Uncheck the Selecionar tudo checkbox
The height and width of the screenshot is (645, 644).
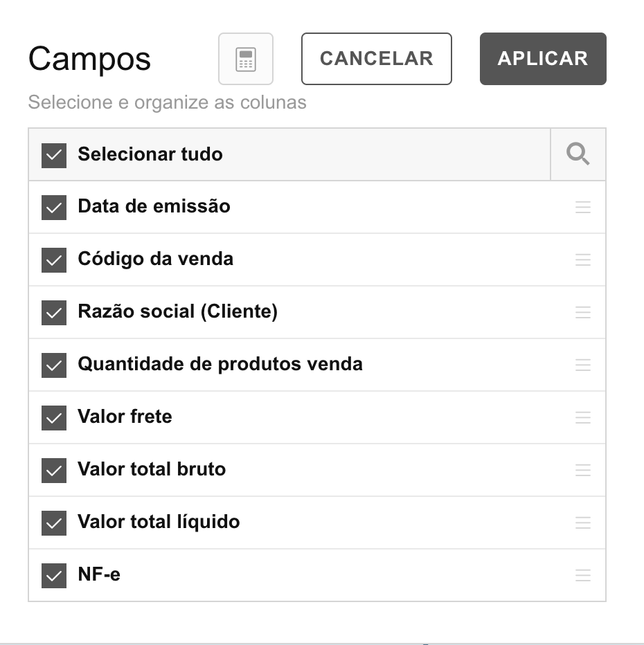(54, 156)
